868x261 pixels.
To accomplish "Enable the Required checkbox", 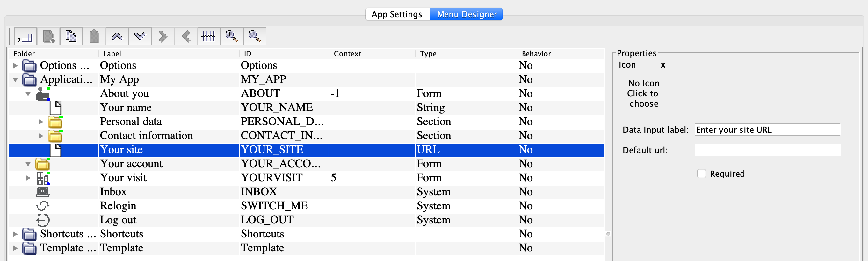I will [x=701, y=174].
